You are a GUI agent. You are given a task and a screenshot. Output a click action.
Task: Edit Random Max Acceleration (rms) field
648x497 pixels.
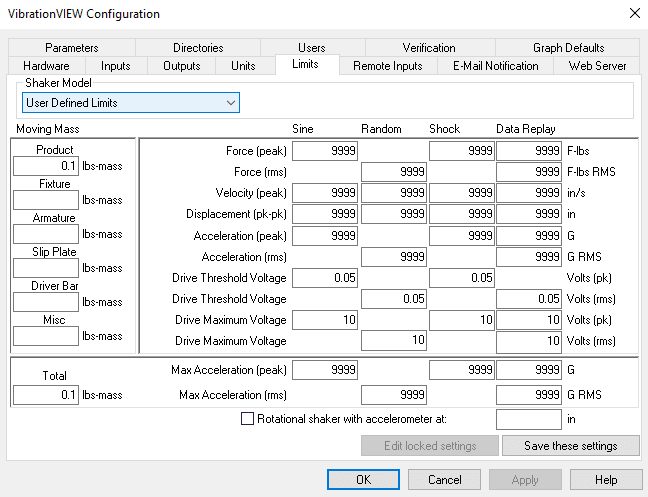tap(394, 395)
